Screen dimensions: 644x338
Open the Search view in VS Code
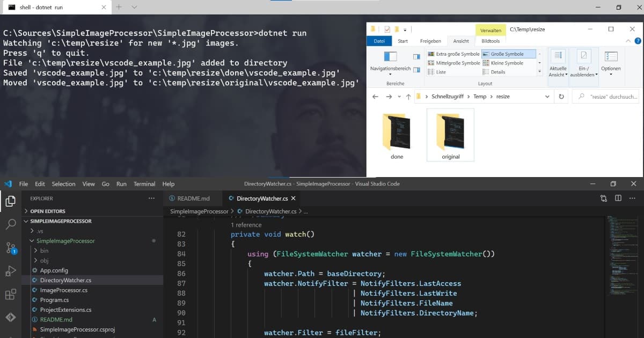10,225
